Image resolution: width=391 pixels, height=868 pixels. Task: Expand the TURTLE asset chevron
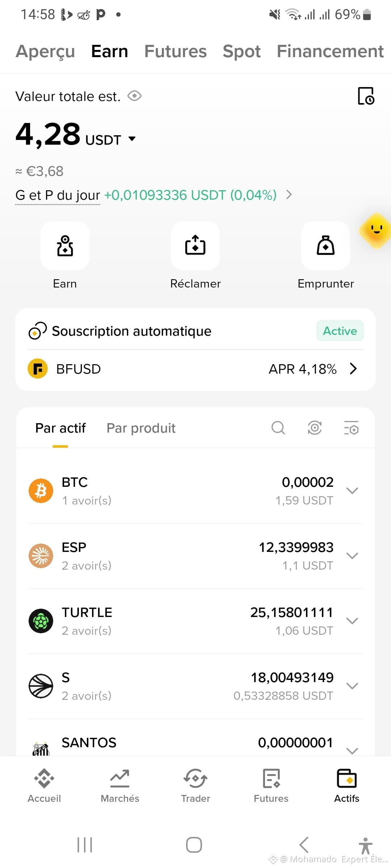352,621
